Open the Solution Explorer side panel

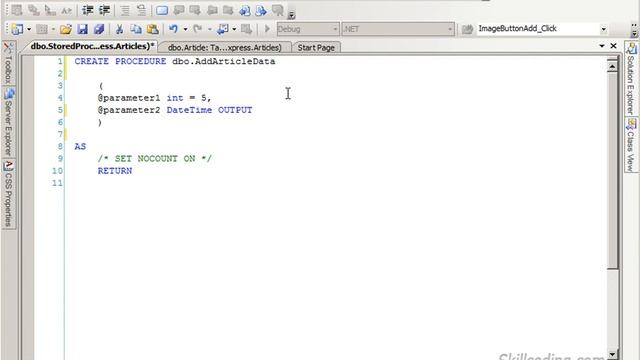pyautogui.click(x=631, y=79)
